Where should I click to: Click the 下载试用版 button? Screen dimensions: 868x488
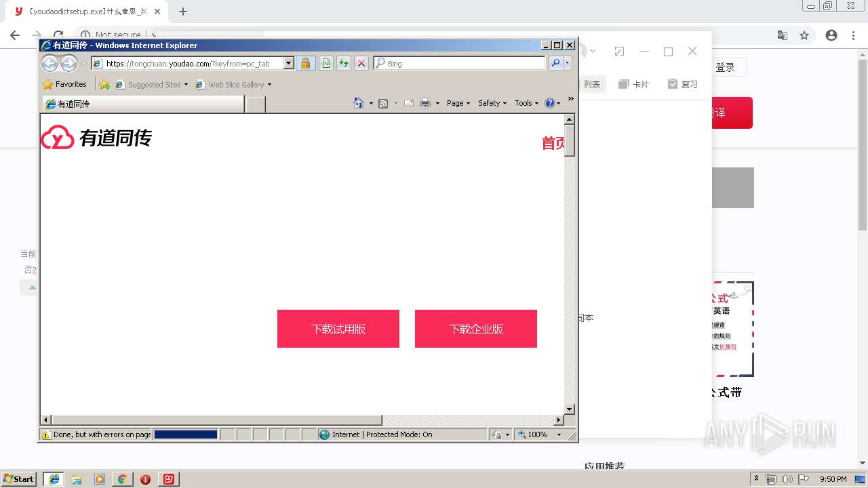pyautogui.click(x=338, y=329)
